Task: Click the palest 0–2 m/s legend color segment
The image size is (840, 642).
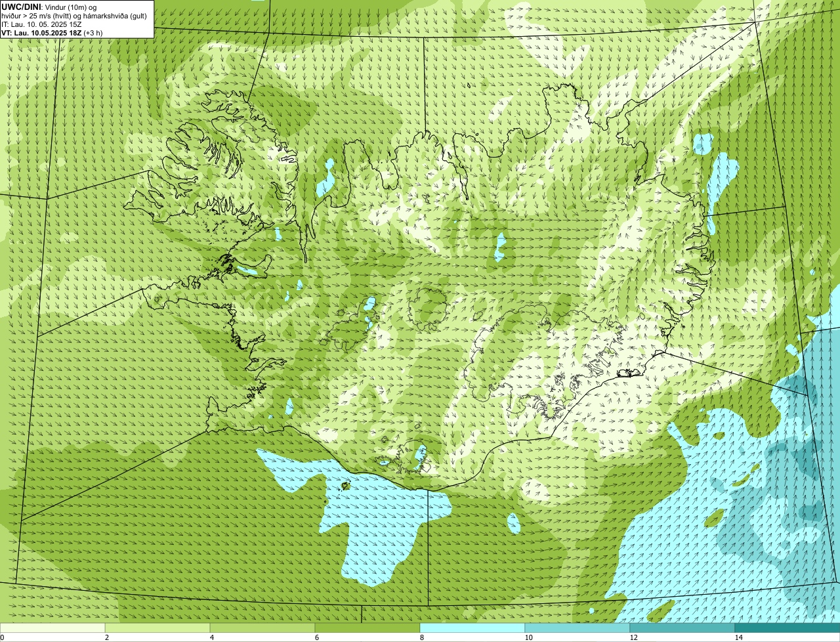Action: (52, 628)
